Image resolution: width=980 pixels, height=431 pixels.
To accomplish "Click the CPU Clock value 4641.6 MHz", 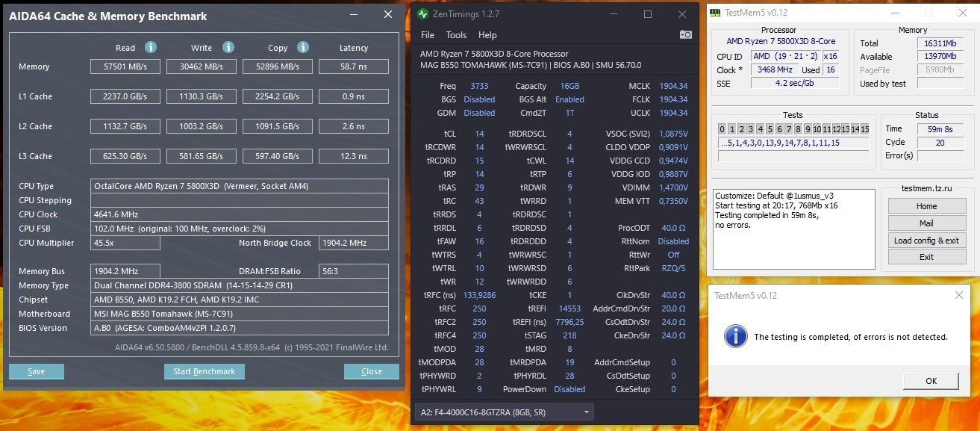I will tap(240, 214).
